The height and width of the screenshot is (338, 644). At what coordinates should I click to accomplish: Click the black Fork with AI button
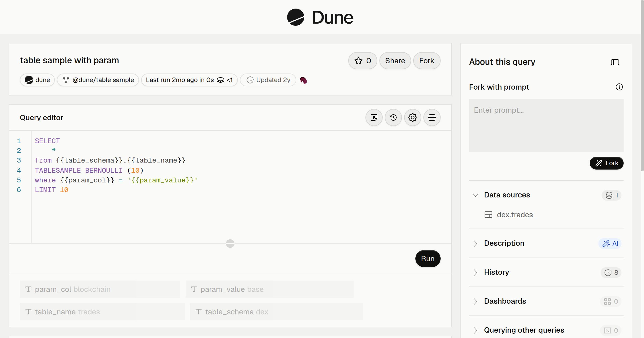[x=606, y=163]
